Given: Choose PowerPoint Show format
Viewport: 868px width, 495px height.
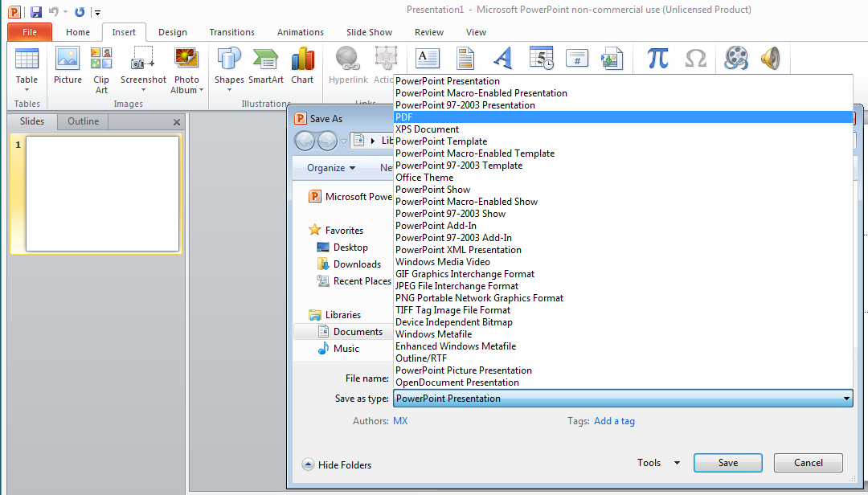Looking at the screenshot, I should click(624, 190).
